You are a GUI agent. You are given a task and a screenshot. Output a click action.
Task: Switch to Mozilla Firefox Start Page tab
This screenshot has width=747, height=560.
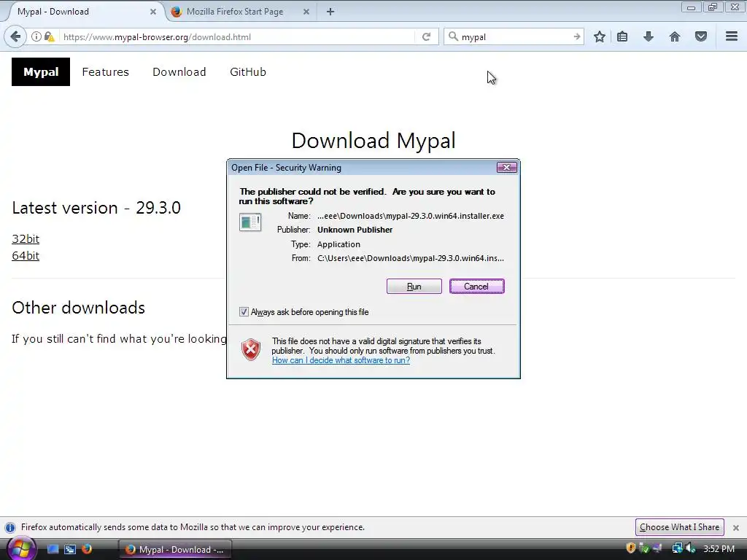[240, 12]
